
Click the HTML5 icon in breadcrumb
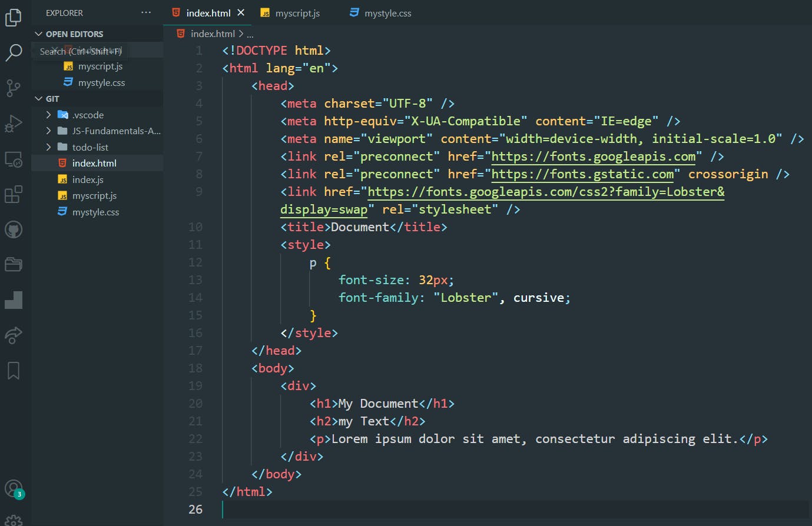pos(181,34)
